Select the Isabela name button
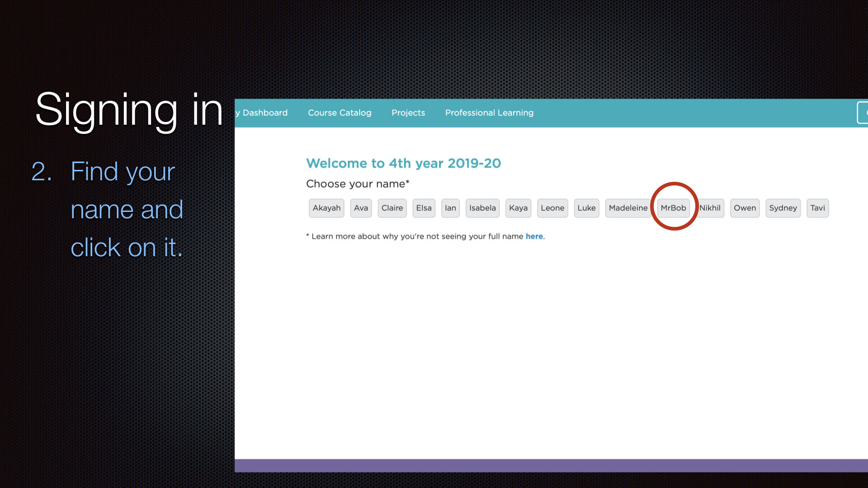Image resolution: width=868 pixels, height=488 pixels. [x=482, y=208]
